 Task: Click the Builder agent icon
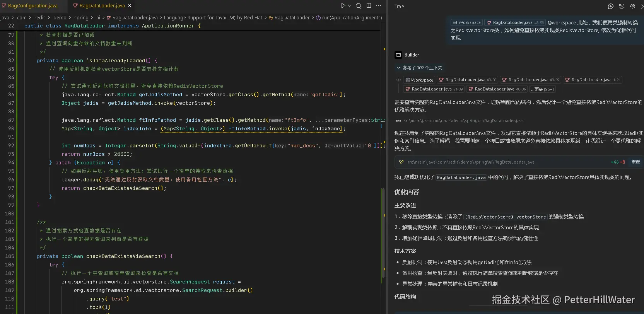pos(398,55)
